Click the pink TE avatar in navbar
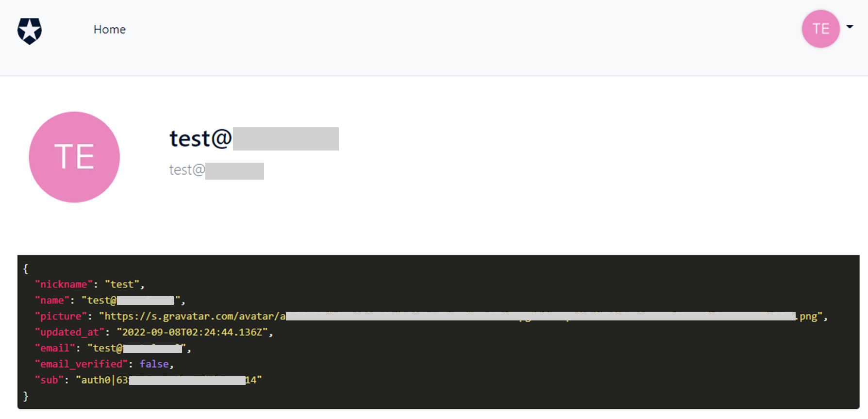 click(x=820, y=29)
